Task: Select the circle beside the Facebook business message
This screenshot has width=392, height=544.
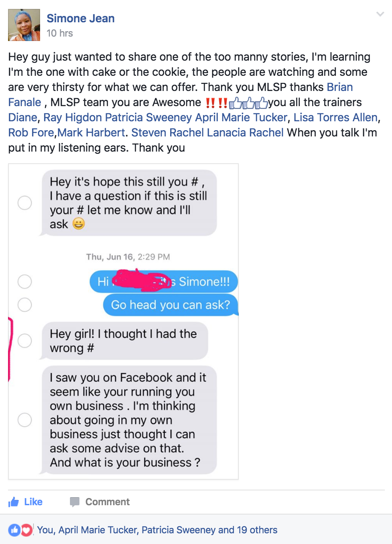Action: [24, 420]
